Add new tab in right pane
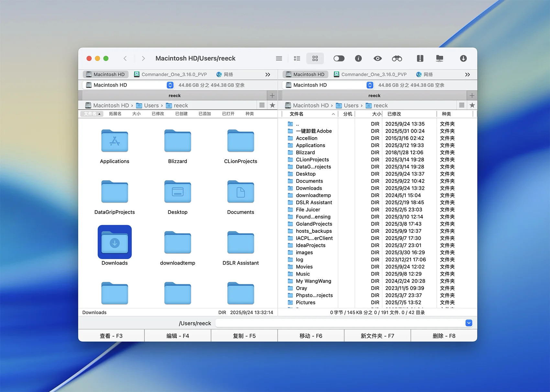 pyautogui.click(x=472, y=95)
